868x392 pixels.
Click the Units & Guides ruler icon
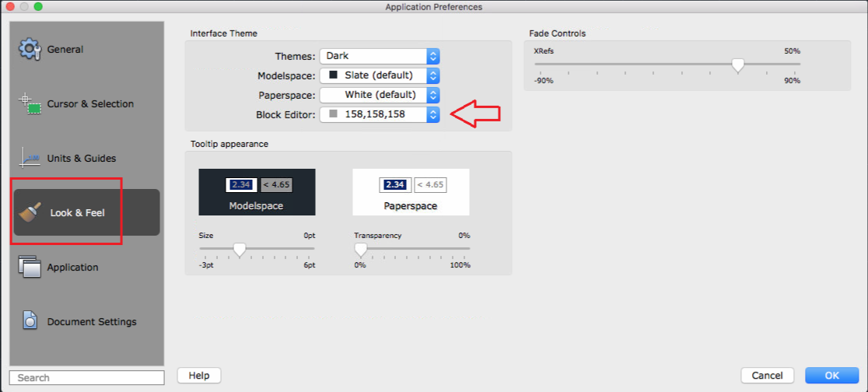coord(30,158)
